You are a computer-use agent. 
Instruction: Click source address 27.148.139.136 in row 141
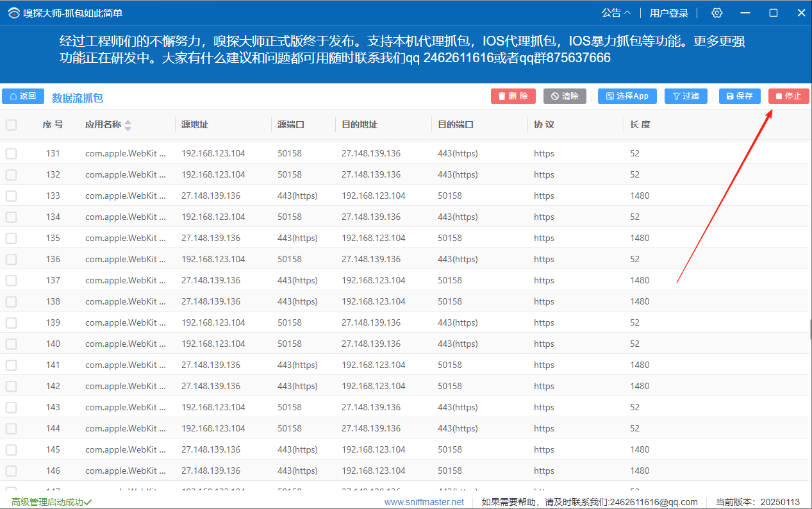tap(211, 365)
